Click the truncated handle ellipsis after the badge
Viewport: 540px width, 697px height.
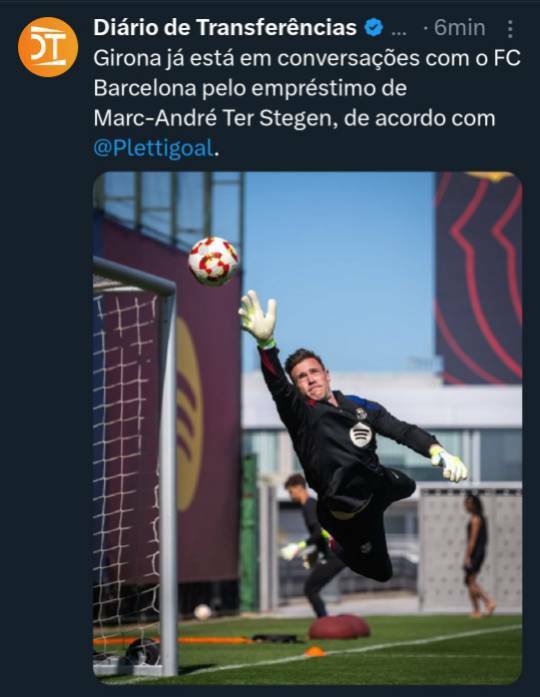pos(399,32)
